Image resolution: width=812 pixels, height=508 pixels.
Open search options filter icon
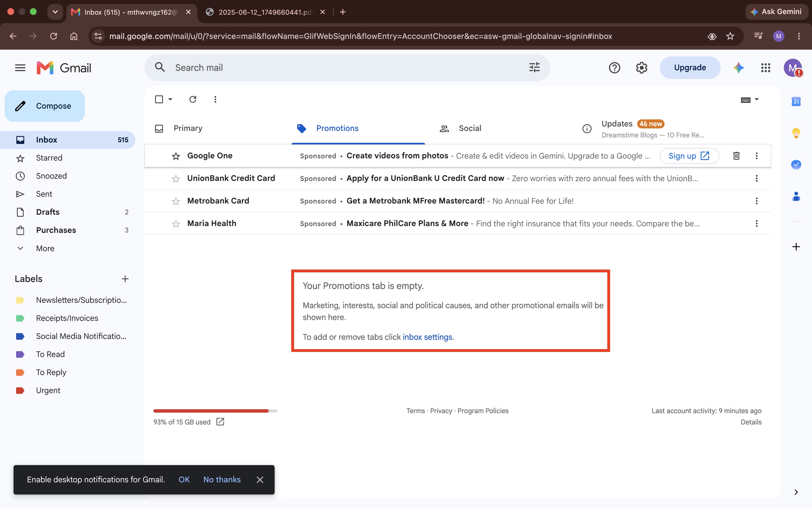[534, 67]
